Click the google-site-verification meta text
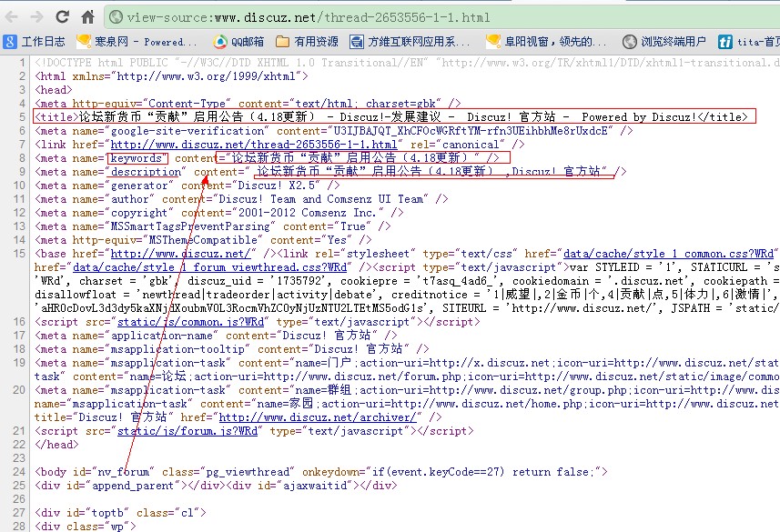Screen dimensions: 780x532 pyautogui.click(x=334, y=131)
